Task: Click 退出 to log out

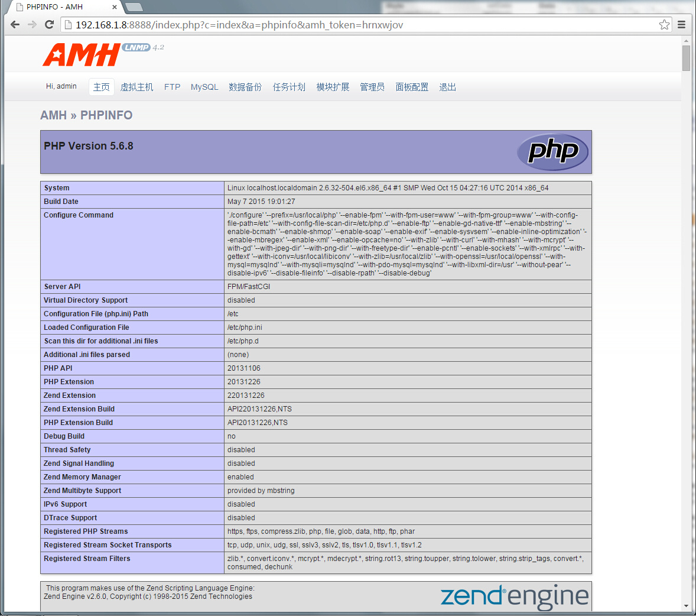Action: (x=447, y=86)
